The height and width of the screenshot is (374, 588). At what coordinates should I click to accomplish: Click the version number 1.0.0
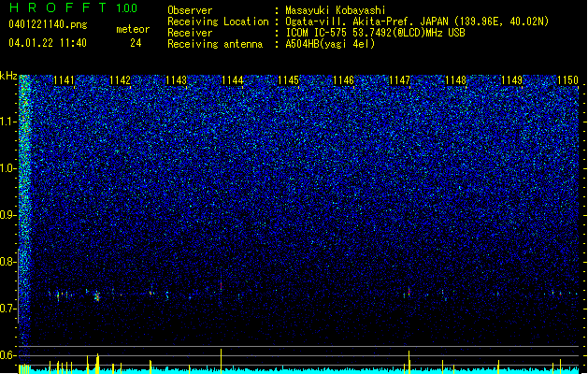coord(127,8)
